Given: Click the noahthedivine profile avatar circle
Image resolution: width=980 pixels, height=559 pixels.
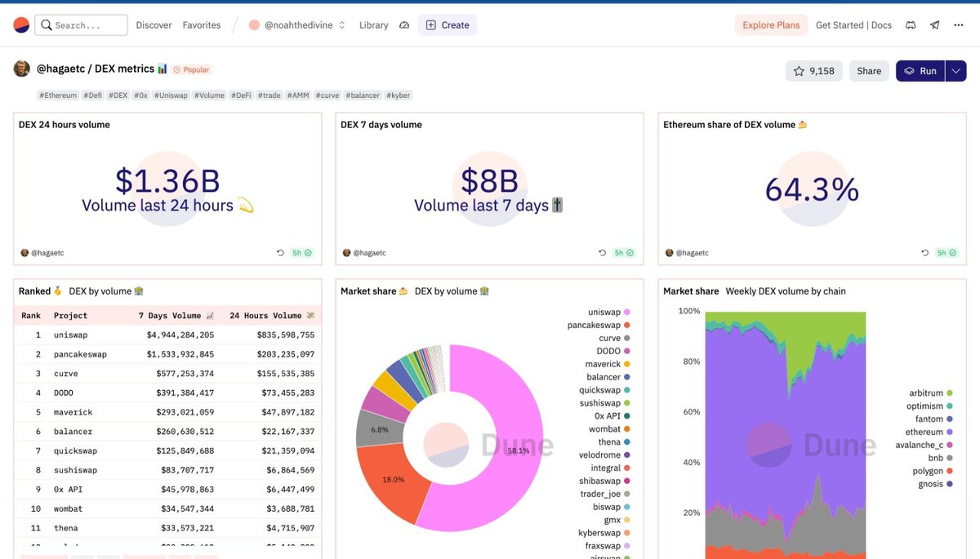Looking at the screenshot, I should 254,25.
